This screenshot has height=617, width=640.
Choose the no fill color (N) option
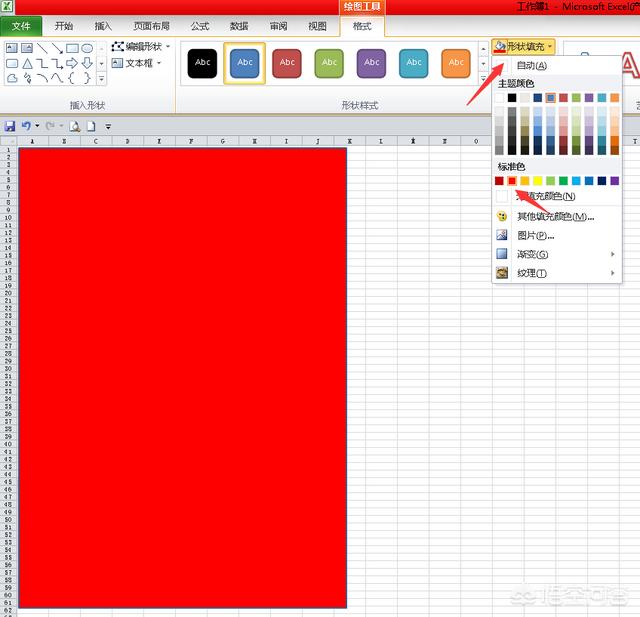pos(556,196)
